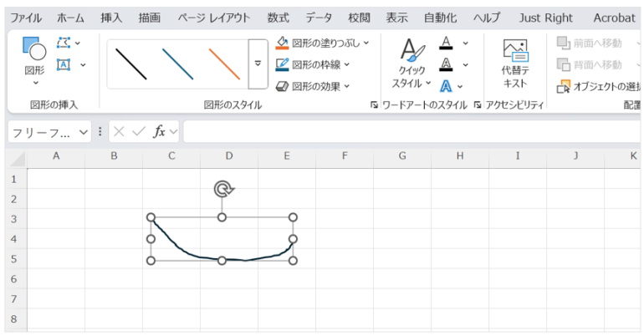Screen dimensions: 644x336
Task: Open クイック スタイル WordArt styles
Action: click(x=411, y=64)
